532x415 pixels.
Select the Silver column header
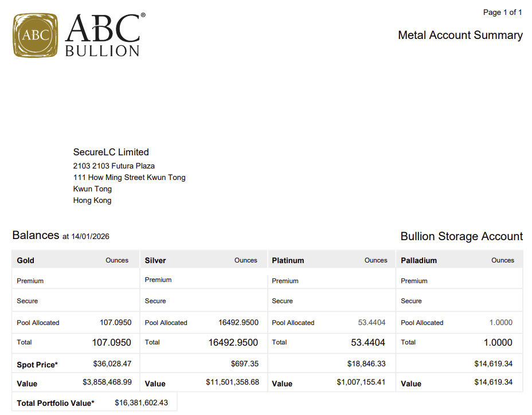pyautogui.click(x=155, y=260)
